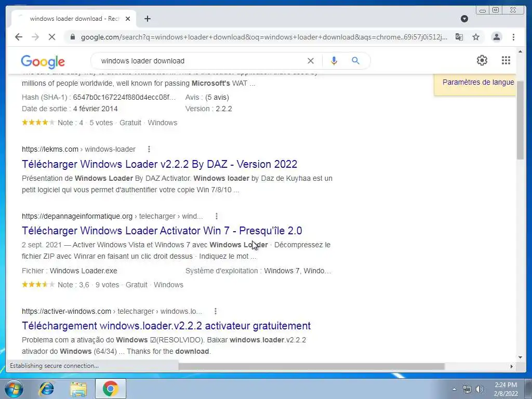Open more options for depannageinformatique.org result

tap(217, 216)
